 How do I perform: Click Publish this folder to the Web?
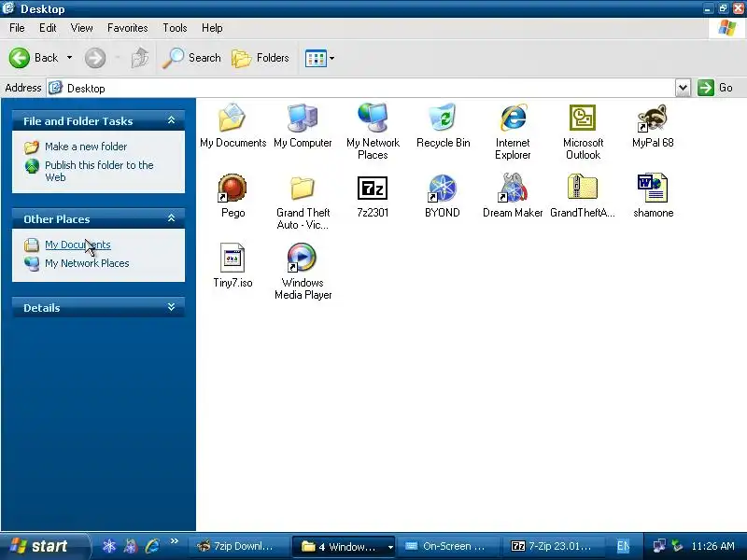pyautogui.click(x=99, y=171)
